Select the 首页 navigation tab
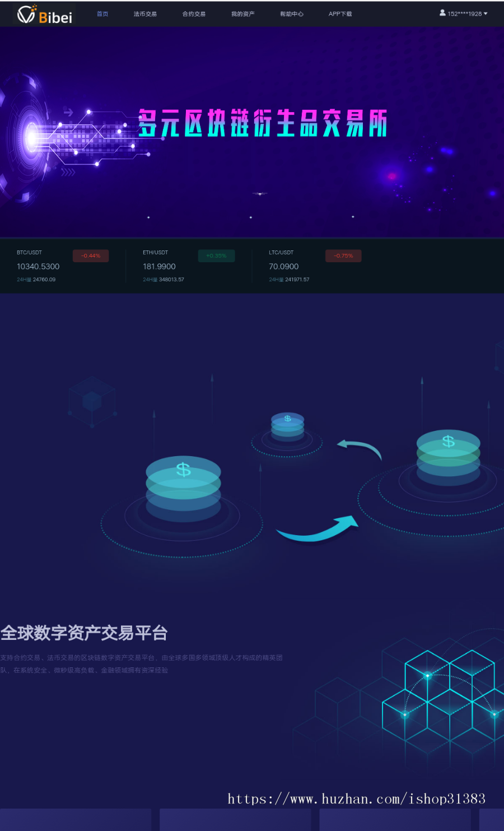 click(x=102, y=13)
